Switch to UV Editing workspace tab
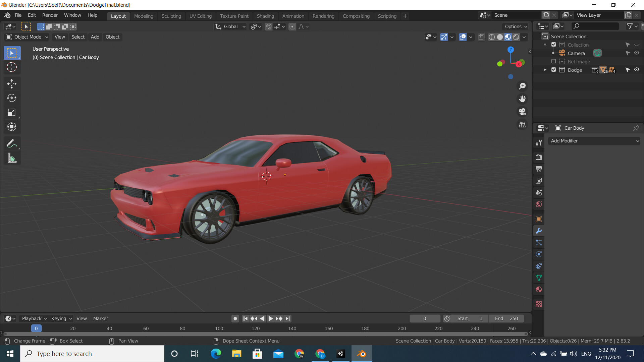 click(x=201, y=16)
